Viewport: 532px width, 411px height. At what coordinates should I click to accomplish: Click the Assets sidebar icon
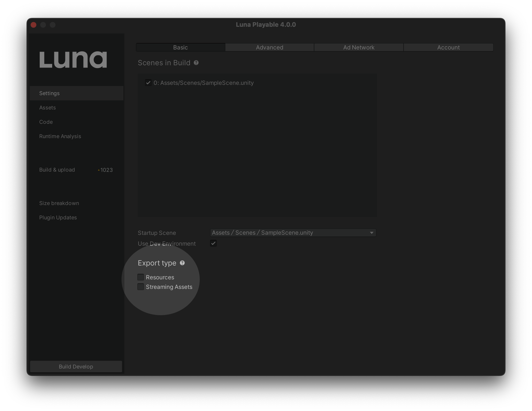47,107
